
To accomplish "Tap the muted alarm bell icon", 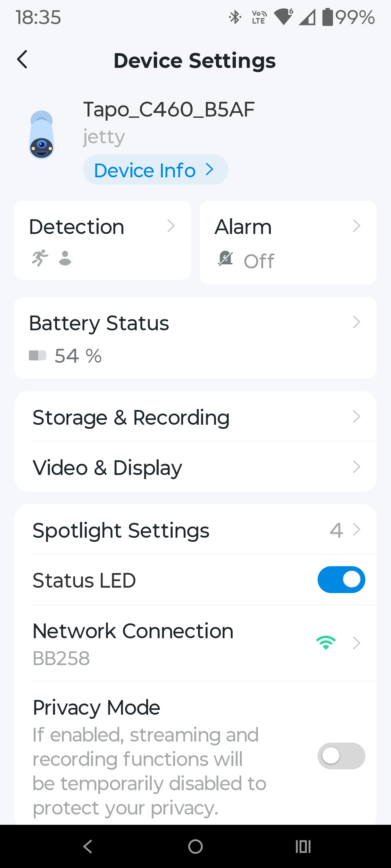I will pos(225,259).
